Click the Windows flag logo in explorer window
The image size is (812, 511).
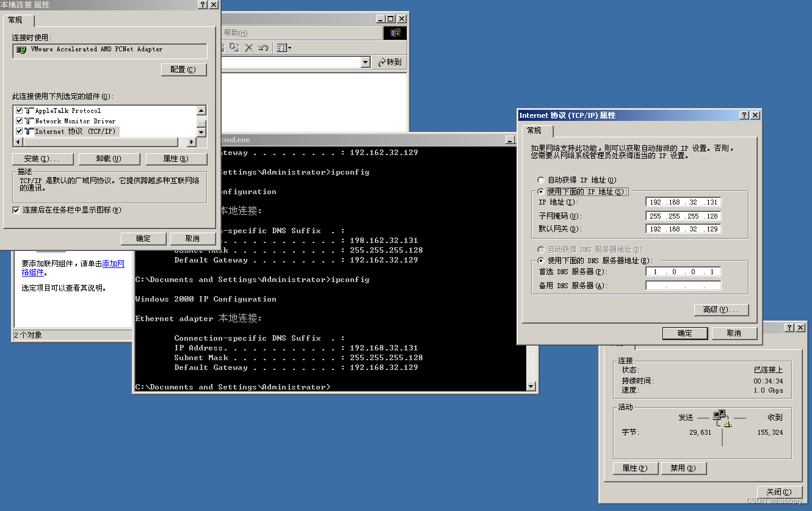coord(394,33)
